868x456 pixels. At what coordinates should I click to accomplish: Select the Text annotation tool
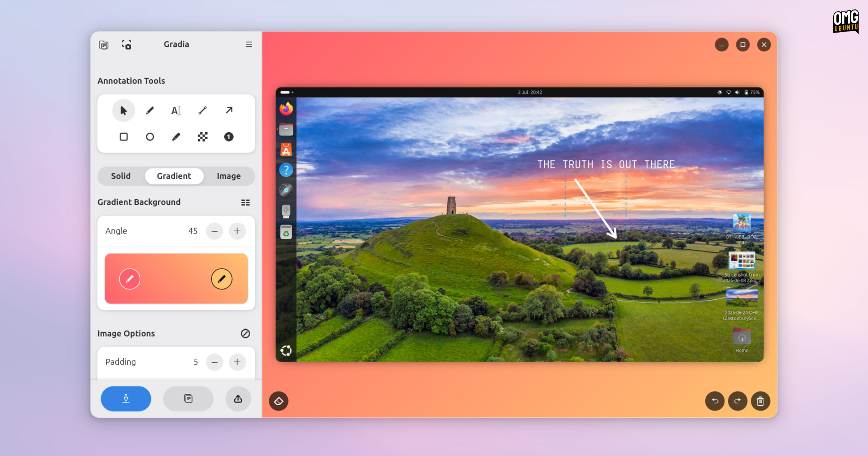(x=176, y=110)
